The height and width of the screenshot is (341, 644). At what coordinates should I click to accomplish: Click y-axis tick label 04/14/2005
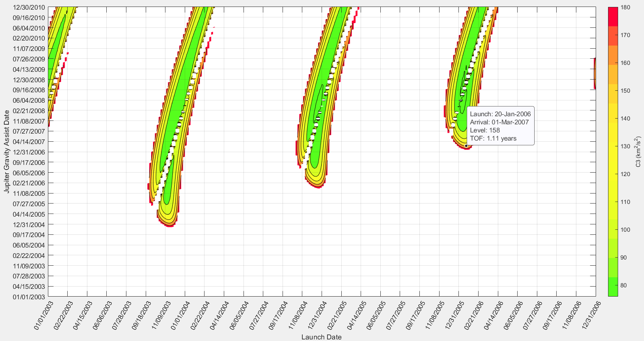coord(29,214)
